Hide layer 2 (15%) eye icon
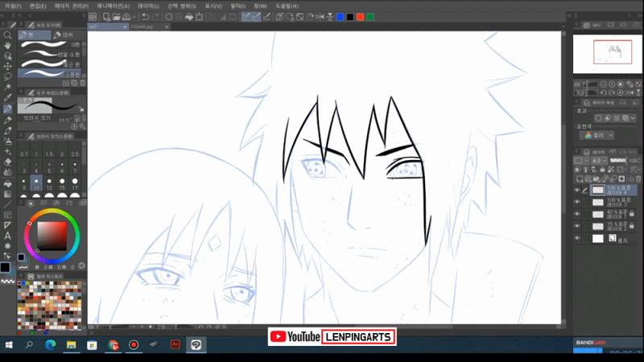The height and width of the screenshot is (362, 644). (x=577, y=226)
